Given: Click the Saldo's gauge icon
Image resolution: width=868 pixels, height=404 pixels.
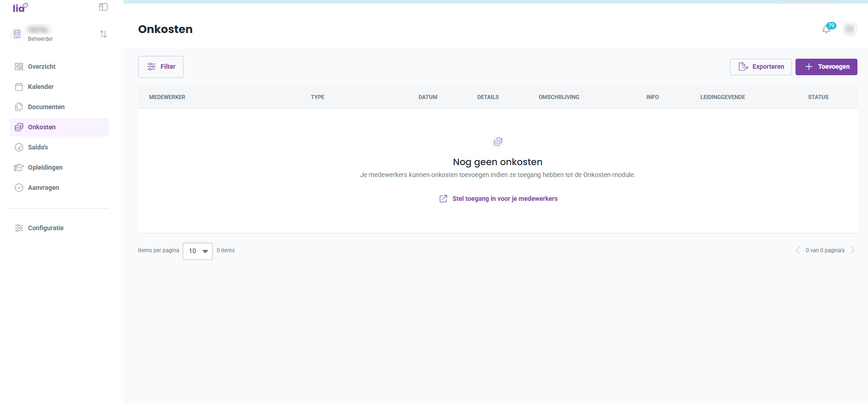Looking at the screenshot, I should (x=19, y=147).
